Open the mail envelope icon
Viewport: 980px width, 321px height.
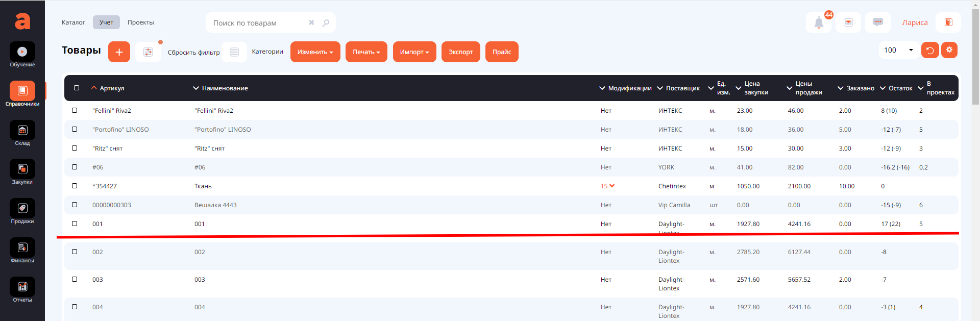[x=848, y=22]
